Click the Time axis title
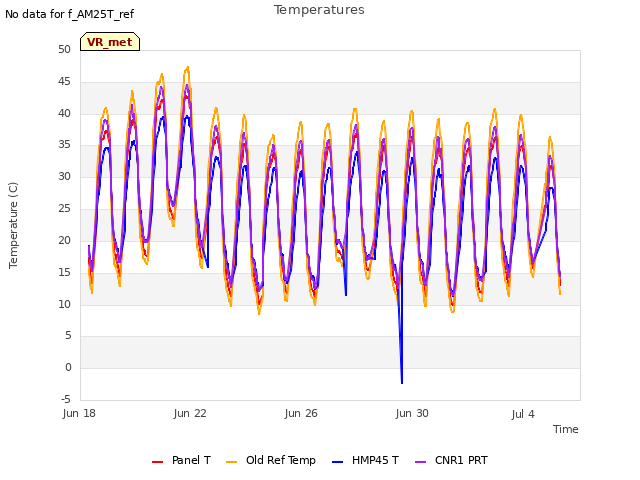Viewport: 640px width, 480px height. (566, 429)
